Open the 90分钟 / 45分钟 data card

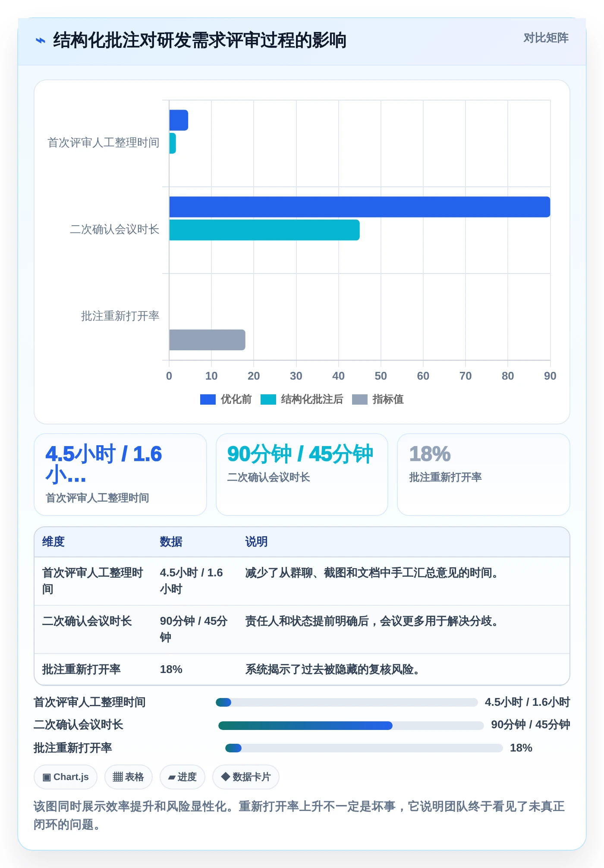click(302, 475)
